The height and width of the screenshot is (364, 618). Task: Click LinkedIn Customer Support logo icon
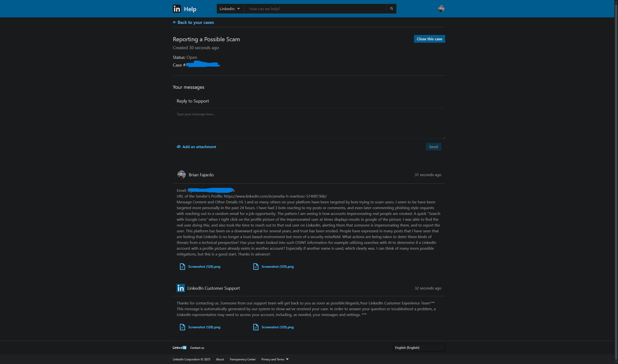coord(181,288)
